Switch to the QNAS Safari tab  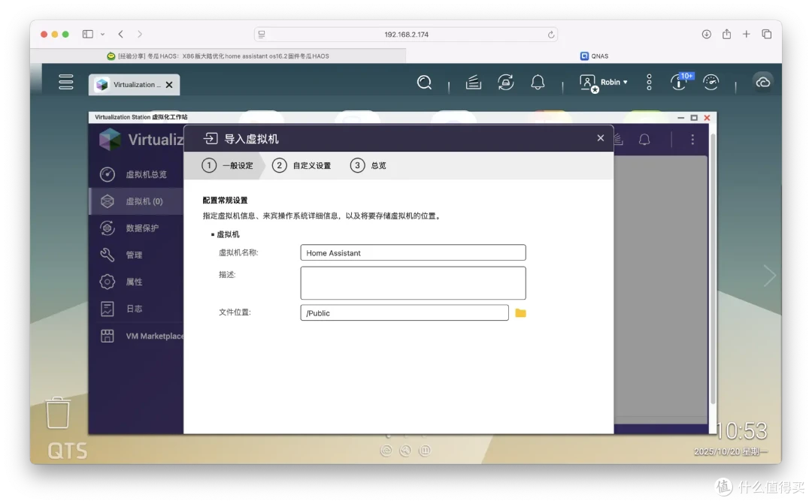(594, 56)
